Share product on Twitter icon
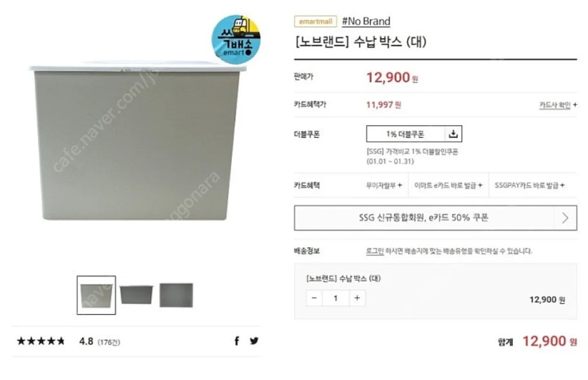 (254, 341)
